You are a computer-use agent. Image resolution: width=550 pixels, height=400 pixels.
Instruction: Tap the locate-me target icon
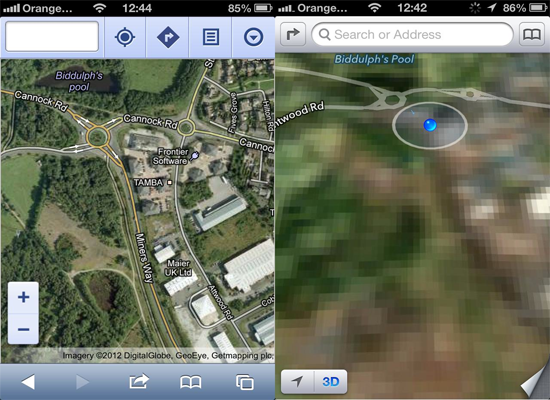(x=125, y=37)
